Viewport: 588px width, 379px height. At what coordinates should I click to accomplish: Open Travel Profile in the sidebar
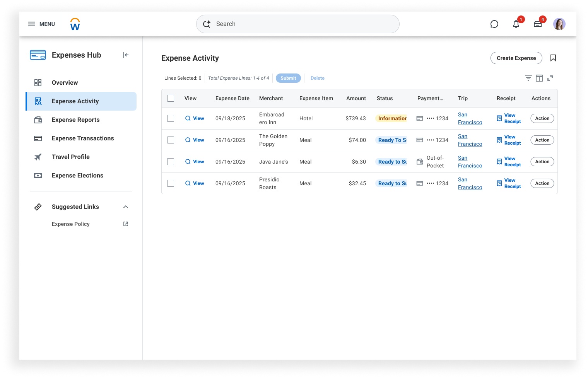tap(70, 157)
